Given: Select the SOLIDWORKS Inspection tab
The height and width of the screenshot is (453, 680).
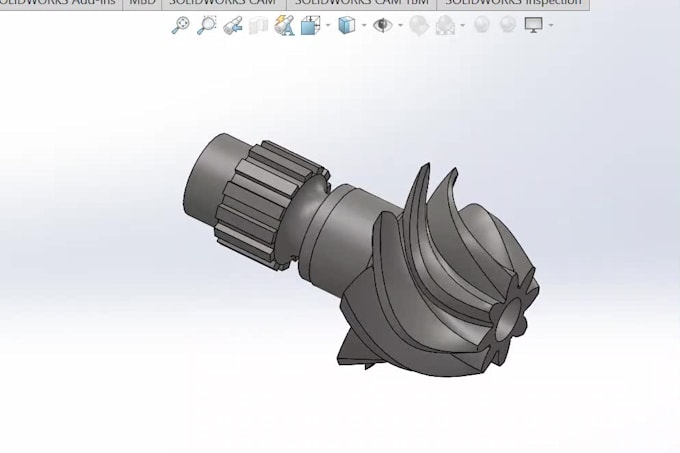Looking at the screenshot, I should tap(513, 3).
